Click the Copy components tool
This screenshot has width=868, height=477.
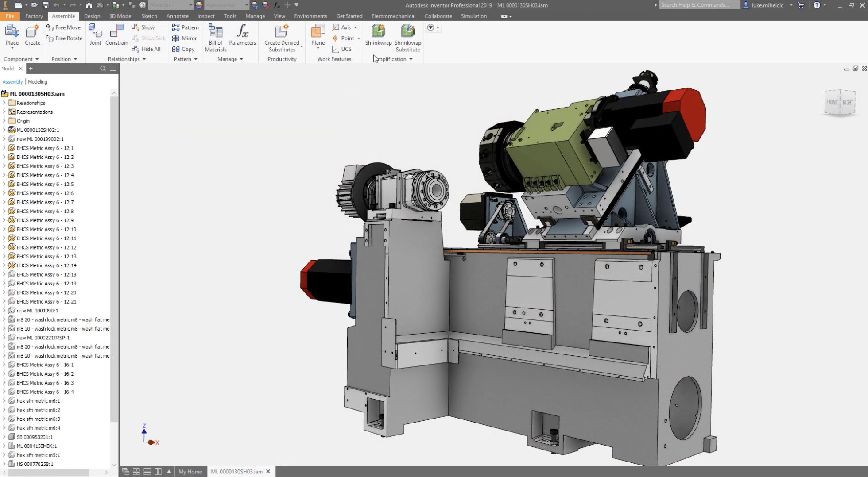[x=183, y=49]
